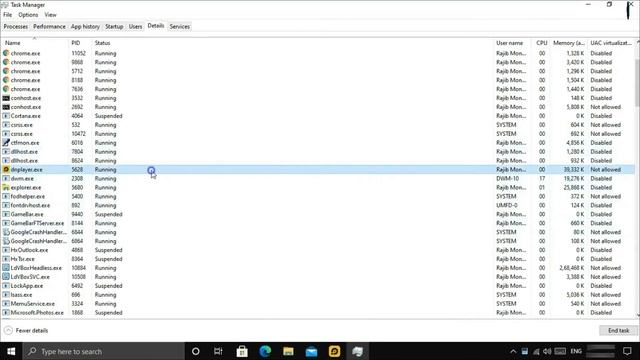Click GoogleCrashHandler icon with PID 6844

click(6, 232)
